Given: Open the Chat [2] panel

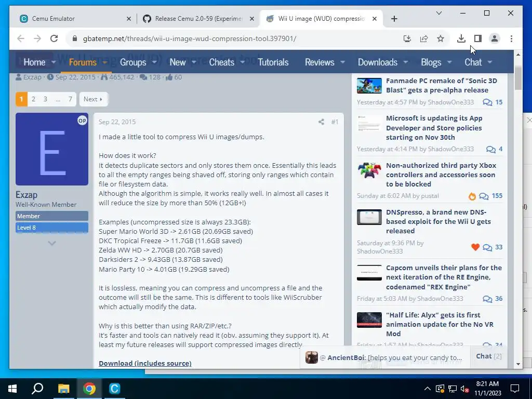Looking at the screenshot, I should (x=488, y=356).
